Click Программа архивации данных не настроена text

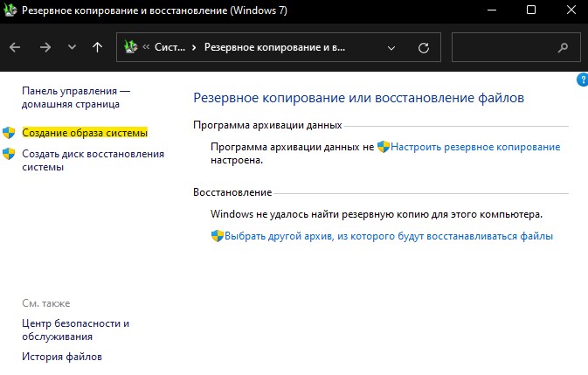293,154
